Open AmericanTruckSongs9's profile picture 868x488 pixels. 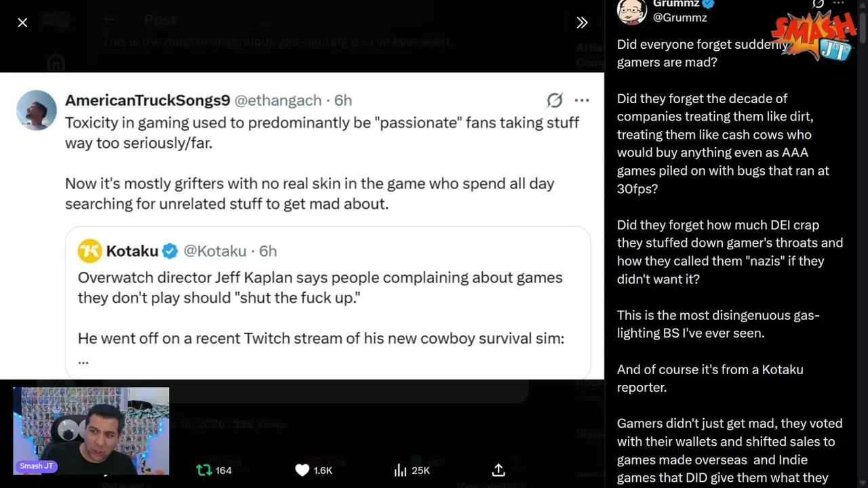(x=37, y=110)
